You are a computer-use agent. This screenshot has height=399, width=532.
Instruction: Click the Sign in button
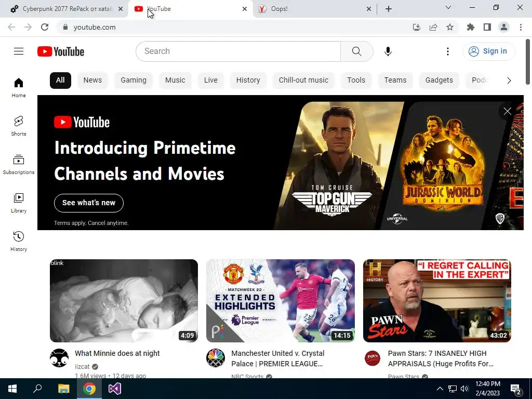(488, 51)
